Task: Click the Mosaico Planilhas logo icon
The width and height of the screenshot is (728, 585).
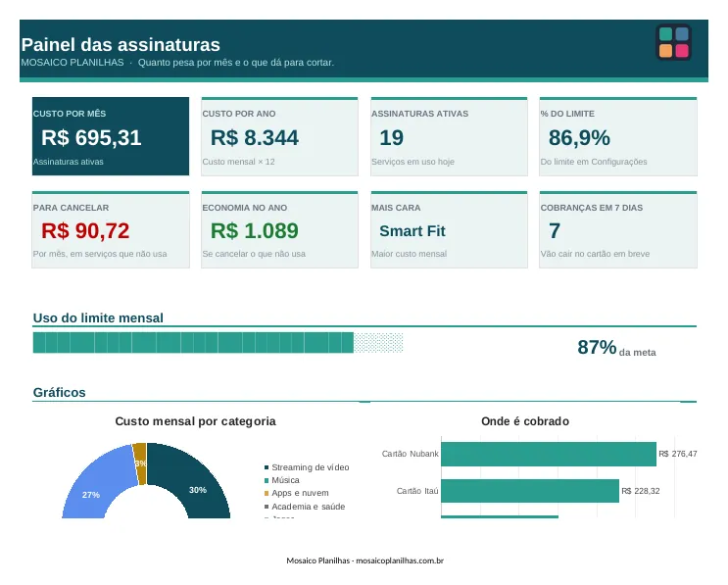Action: point(673,42)
